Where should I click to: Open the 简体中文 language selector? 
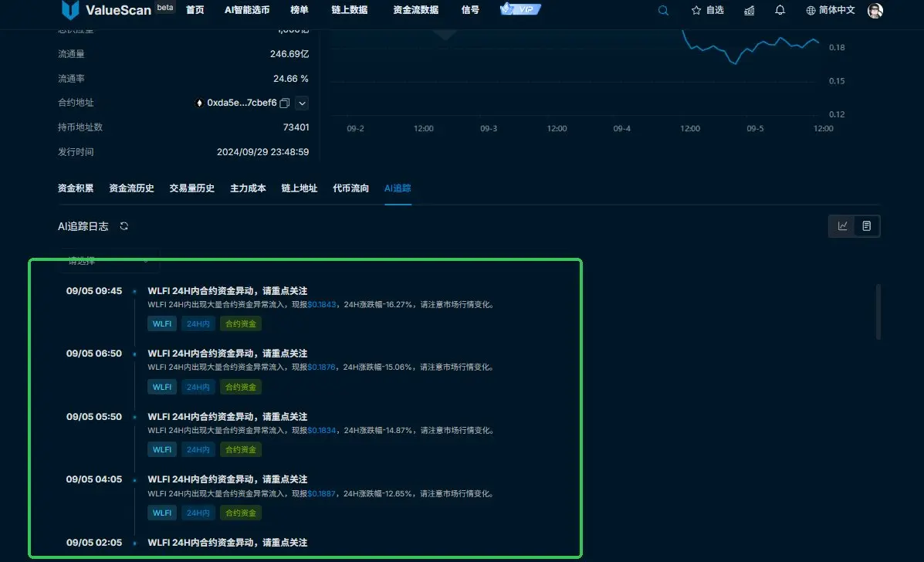pos(831,10)
